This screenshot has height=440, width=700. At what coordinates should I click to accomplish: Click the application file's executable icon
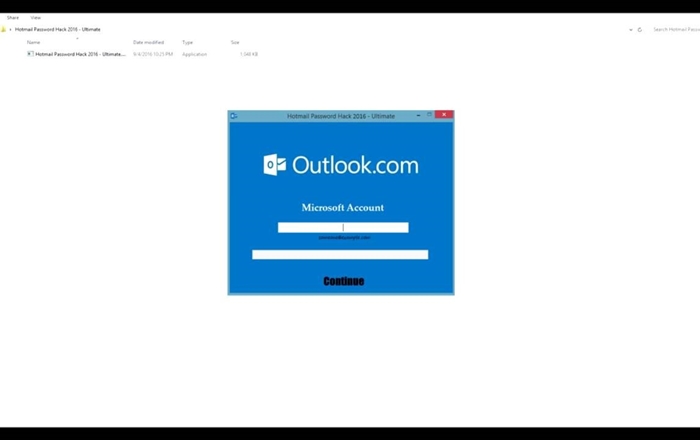coord(30,54)
